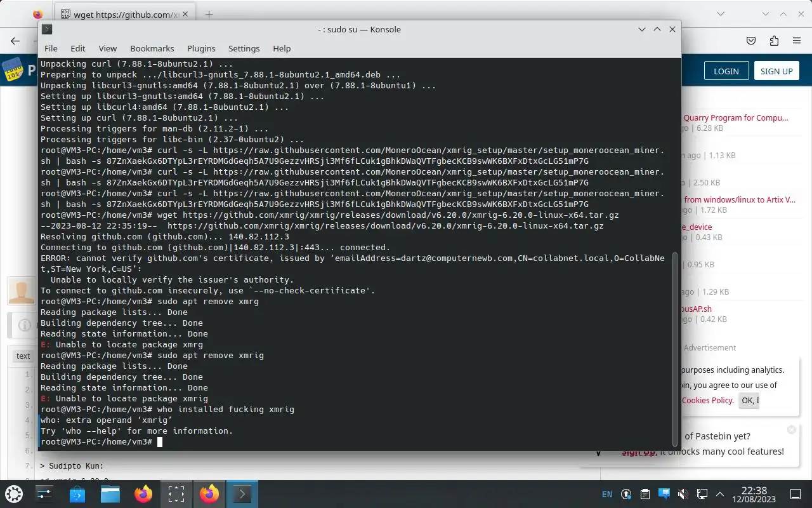Click the Konsole window menu icon in title bar
This screenshot has width=812, height=508.
click(47, 29)
